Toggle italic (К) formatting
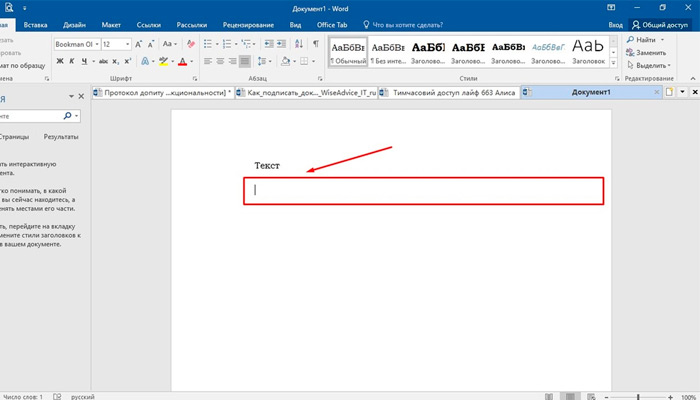Image resolution: width=700 pixels, height=400 pixels. [x=71, y=61]
